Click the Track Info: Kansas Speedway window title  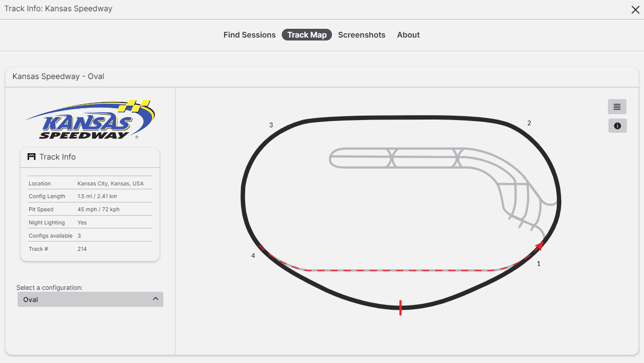click(x=58, y=8)
